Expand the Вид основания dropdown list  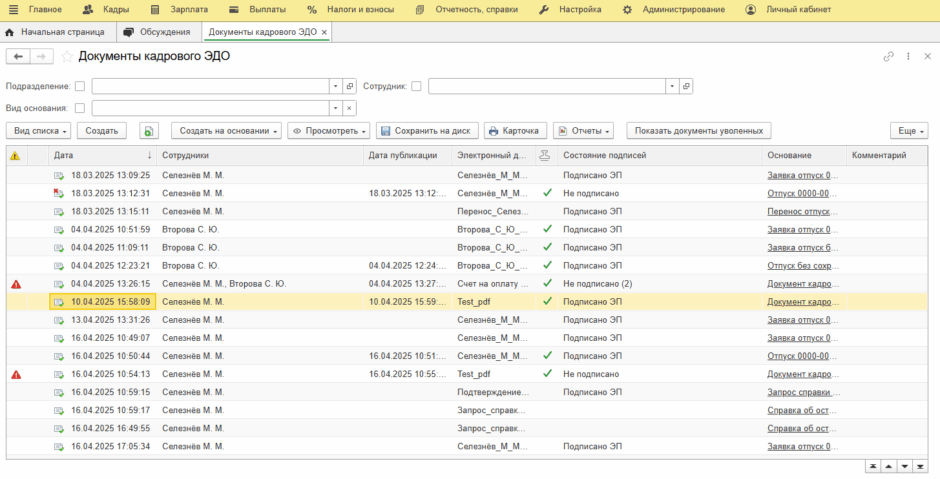point(336,109)
